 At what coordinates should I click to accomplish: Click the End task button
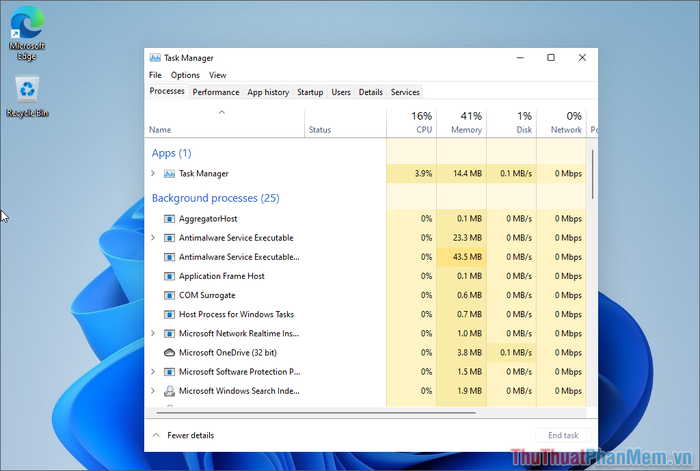pos(563,435)
